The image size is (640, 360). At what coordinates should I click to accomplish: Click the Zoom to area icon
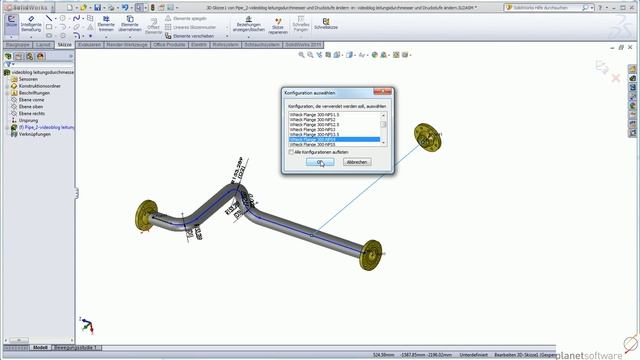point(310,55)
